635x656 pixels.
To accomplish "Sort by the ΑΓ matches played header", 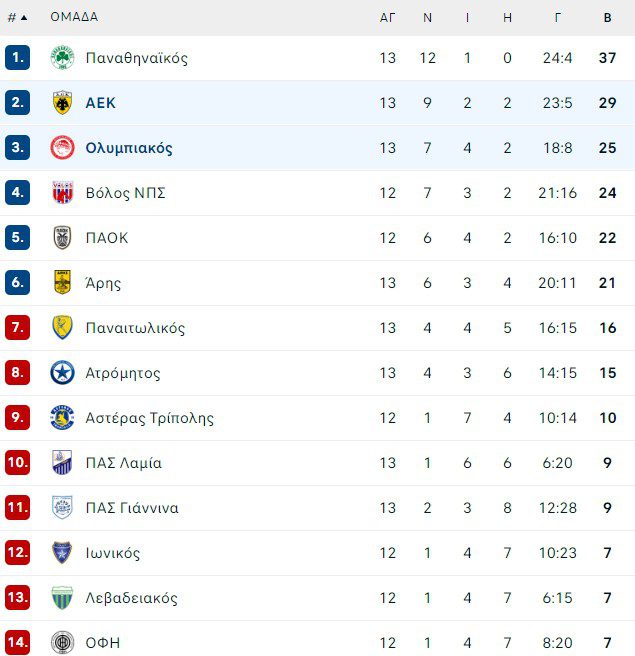I will 388,17.
